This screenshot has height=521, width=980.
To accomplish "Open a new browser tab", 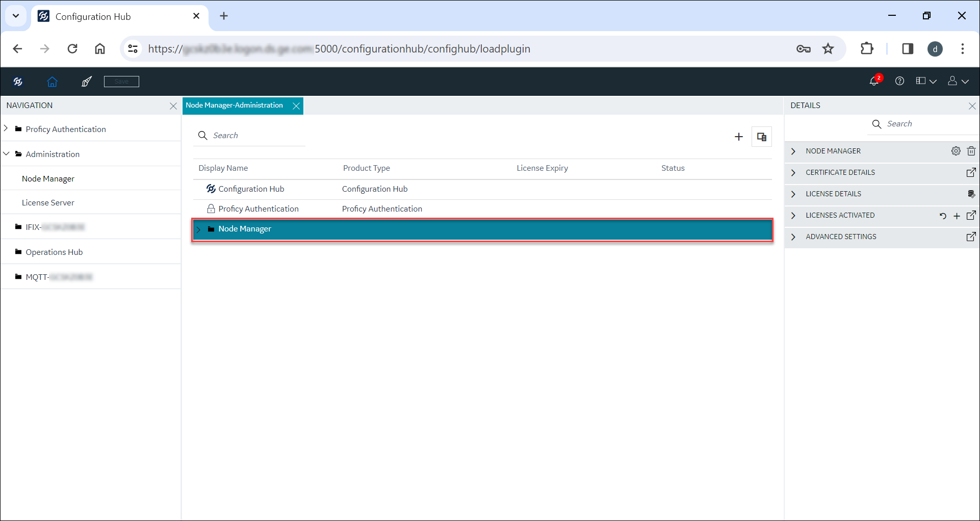I will pyautogui.click(x=224, y=16).
